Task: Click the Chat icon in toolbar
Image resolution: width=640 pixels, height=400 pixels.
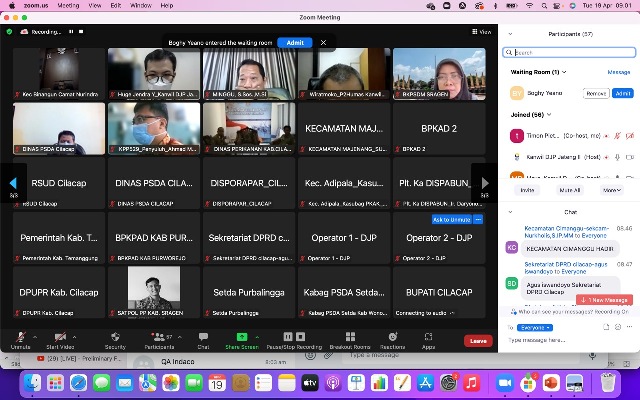Action: pyautogui.click(x=203, y=336)
